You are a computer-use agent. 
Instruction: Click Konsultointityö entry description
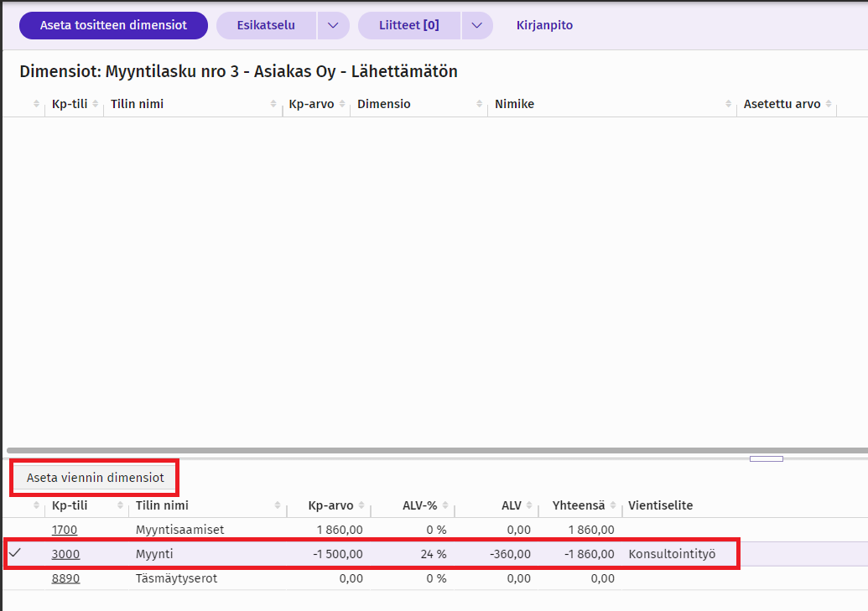click(672, 554)
